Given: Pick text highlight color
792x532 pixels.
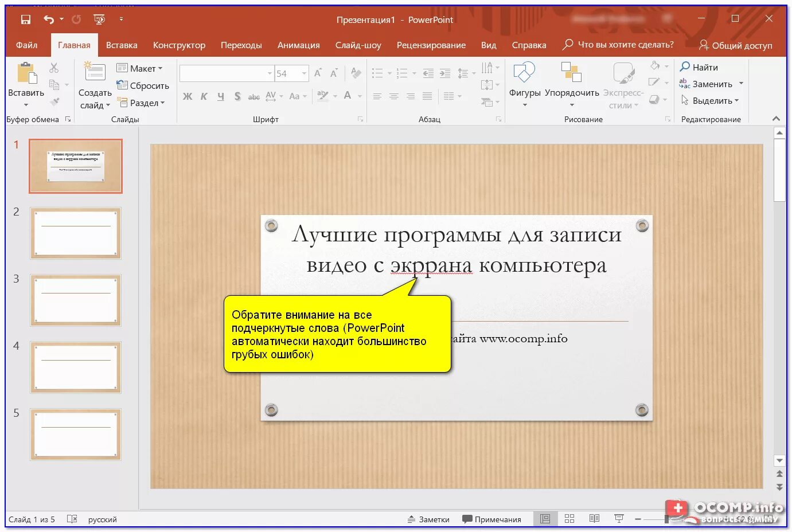Looking at the screenshot, I should click(323, 96).
